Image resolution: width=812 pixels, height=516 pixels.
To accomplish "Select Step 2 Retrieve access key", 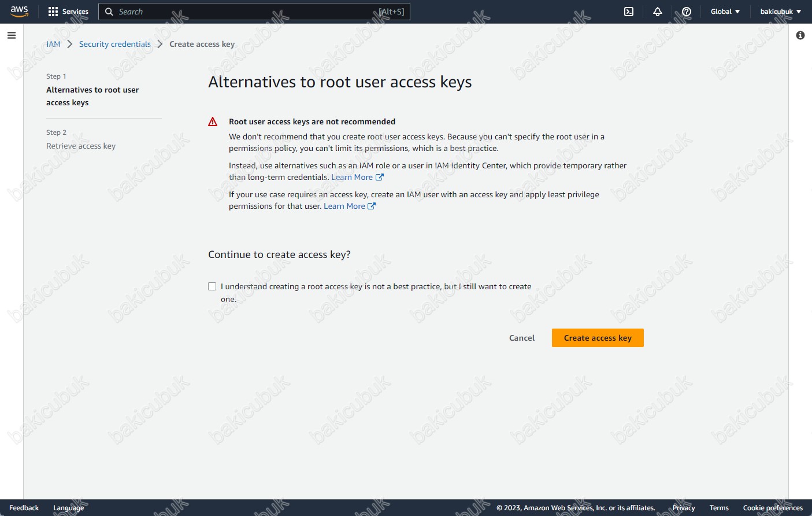I will pos(81,146).
